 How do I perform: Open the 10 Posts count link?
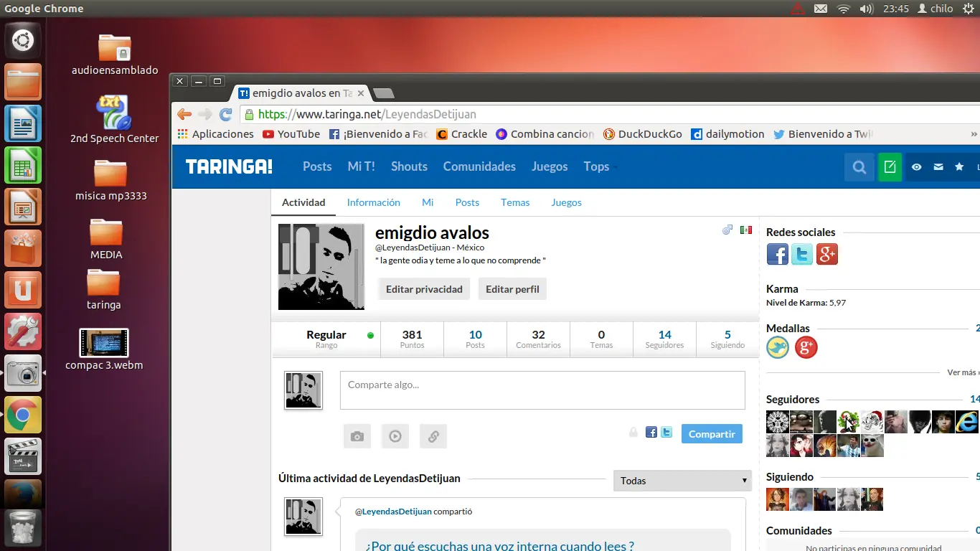[x=475, y=339]
